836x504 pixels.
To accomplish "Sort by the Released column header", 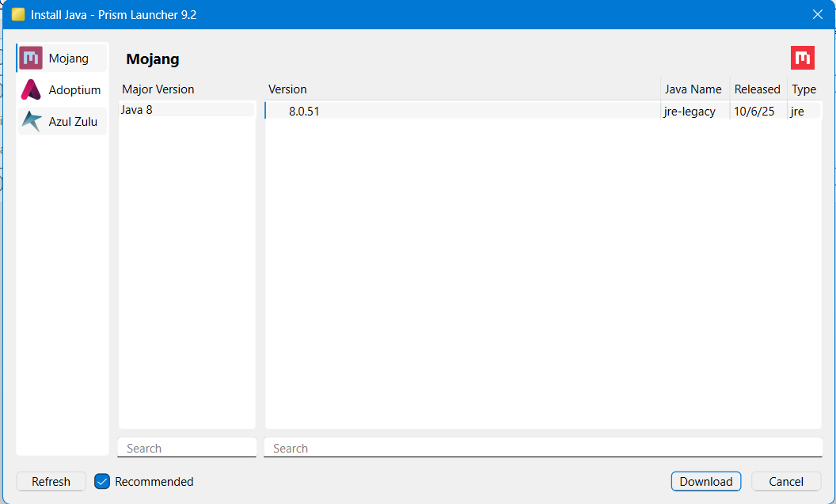I will (757, 89).
